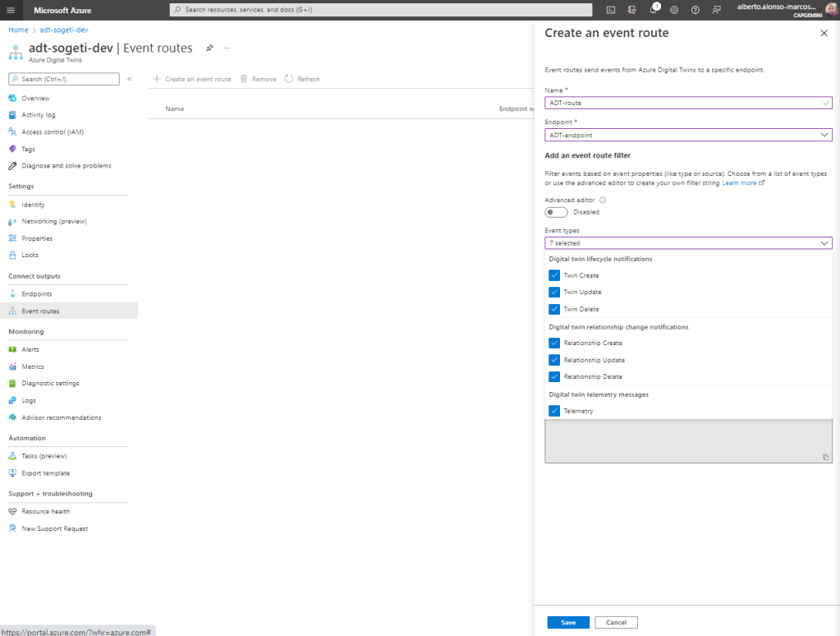Open the Learn more link
This screenshot has width=840, height=636.
tap(740, 183)
